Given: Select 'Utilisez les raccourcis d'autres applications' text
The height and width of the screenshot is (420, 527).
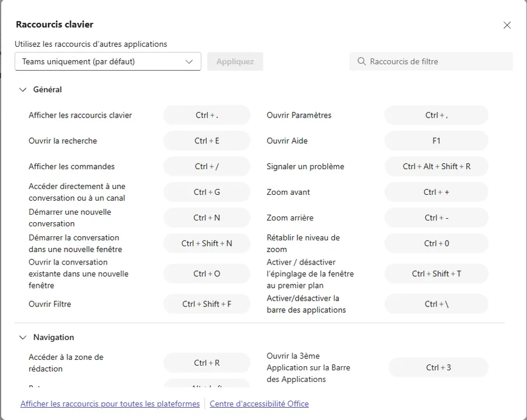Looking at the screenshot, I should [91, 44].
